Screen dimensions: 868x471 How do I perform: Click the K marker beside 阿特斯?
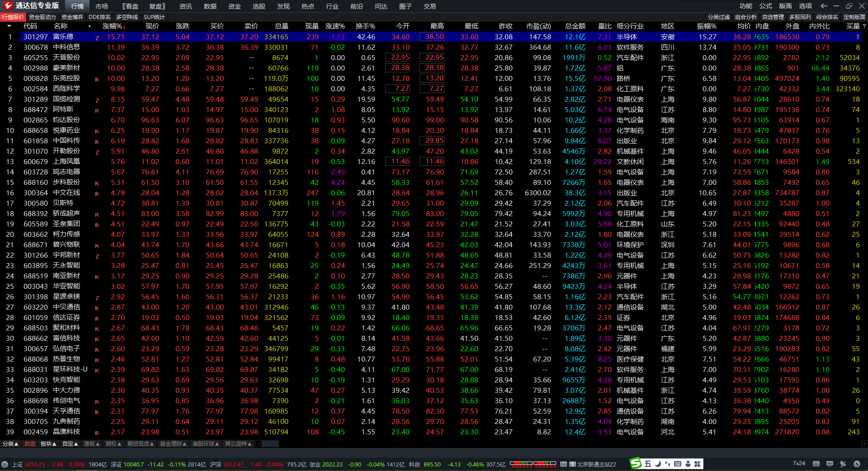click(97, 110)
